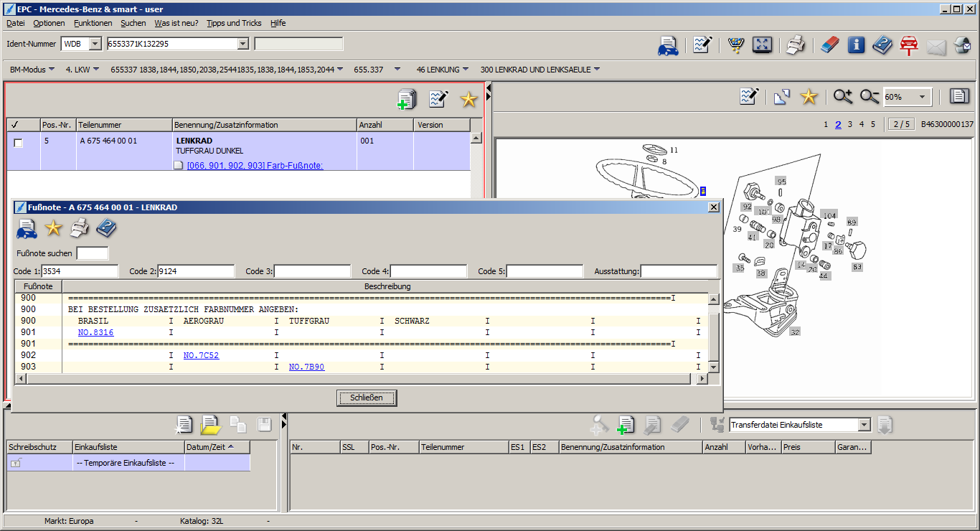Open the 46 LENKUNG group dropdown
Viewport: 980px width, 531px height.
443,70
